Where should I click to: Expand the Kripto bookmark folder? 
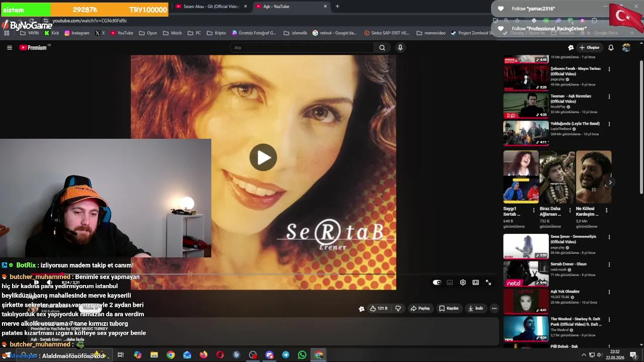216,33
